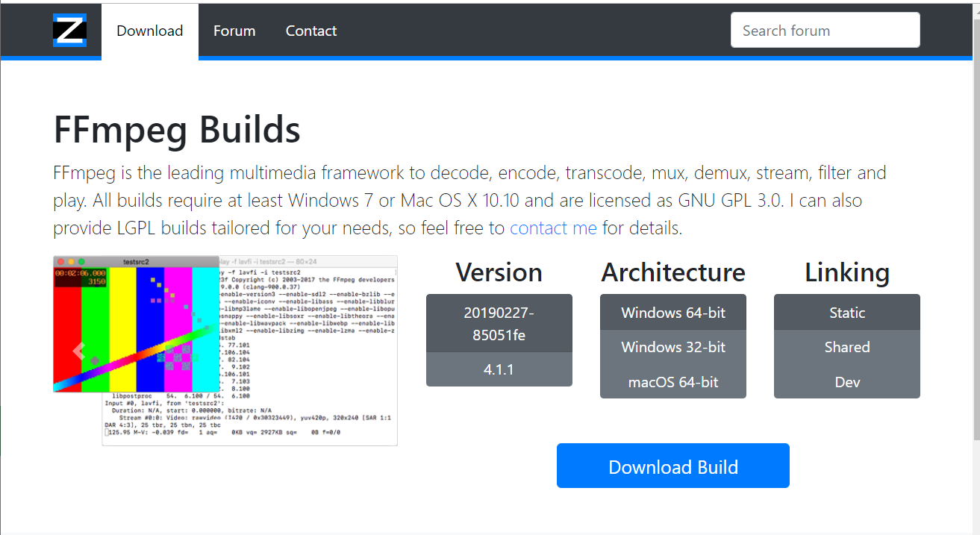Image resolution: width=980 pixels, height=535 pixels.
Task: Select version 20190227-85051fe
Action: pos(499,324)
